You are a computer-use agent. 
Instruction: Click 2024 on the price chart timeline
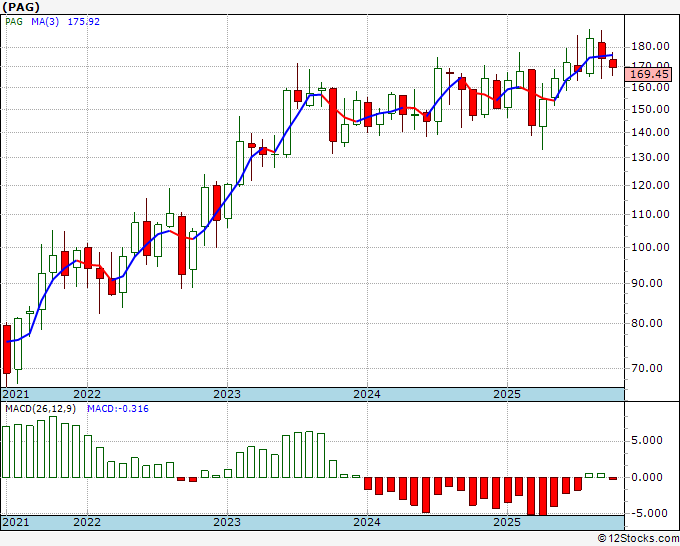[x=367, y=394]
